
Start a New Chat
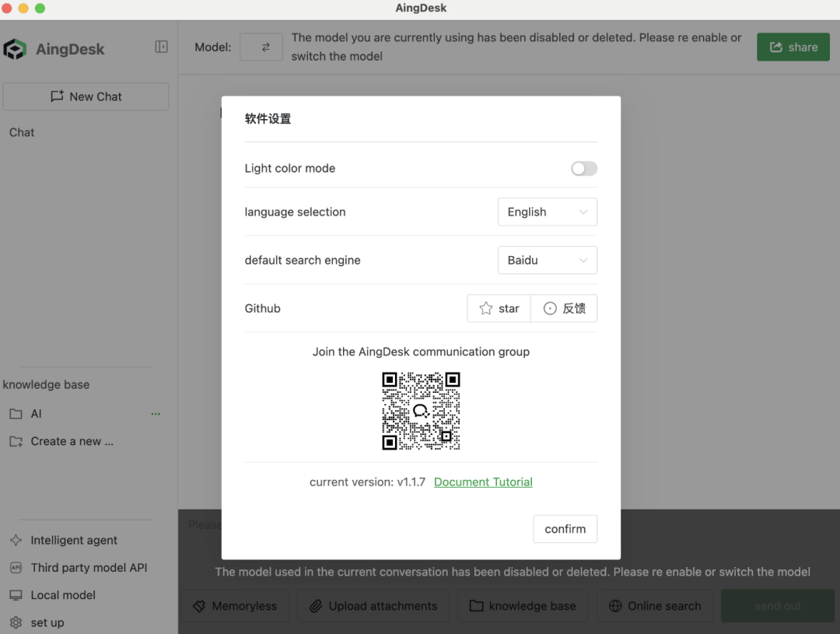(86, 96)
